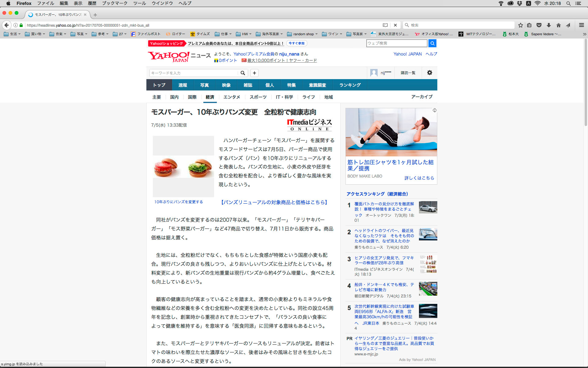The height and width of the screenshot is (368, 588).
Task: Click the burger photo thumbnail
Action: pos(183,167)
